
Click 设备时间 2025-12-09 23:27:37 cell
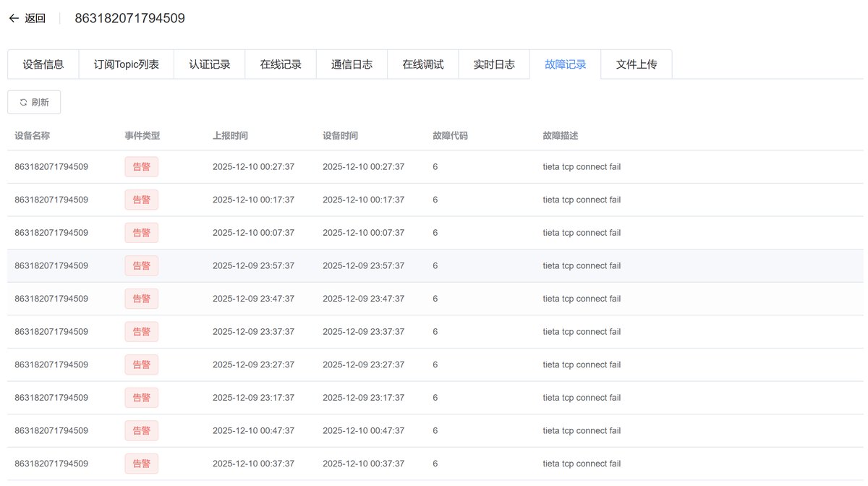tap(363, 364)
